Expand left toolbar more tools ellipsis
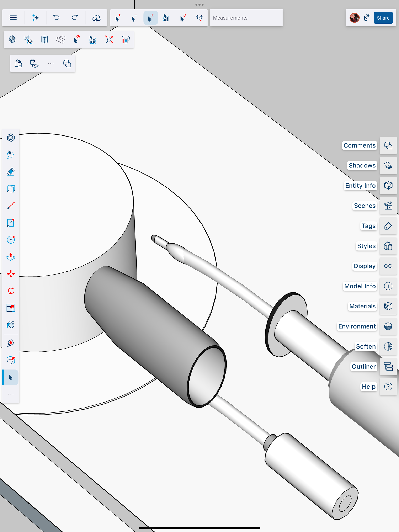This screenshot has height=532, width=399. point(11,394)
